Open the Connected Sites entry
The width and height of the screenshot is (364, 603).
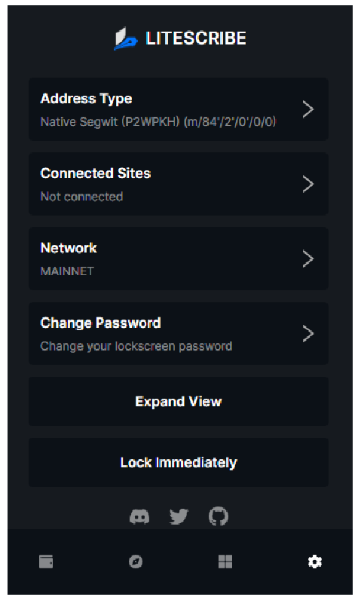point(179,184)
